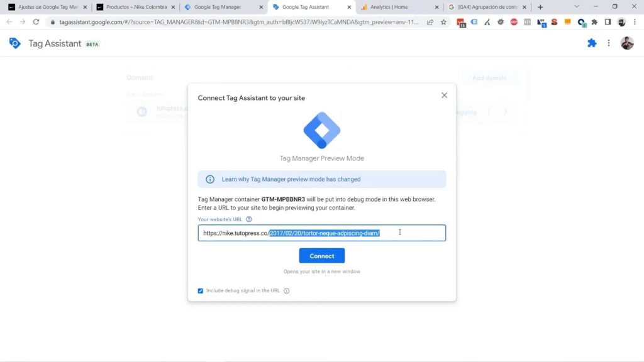
Task: Open the red calendar extension icon
Action: [x=461, y=23]
